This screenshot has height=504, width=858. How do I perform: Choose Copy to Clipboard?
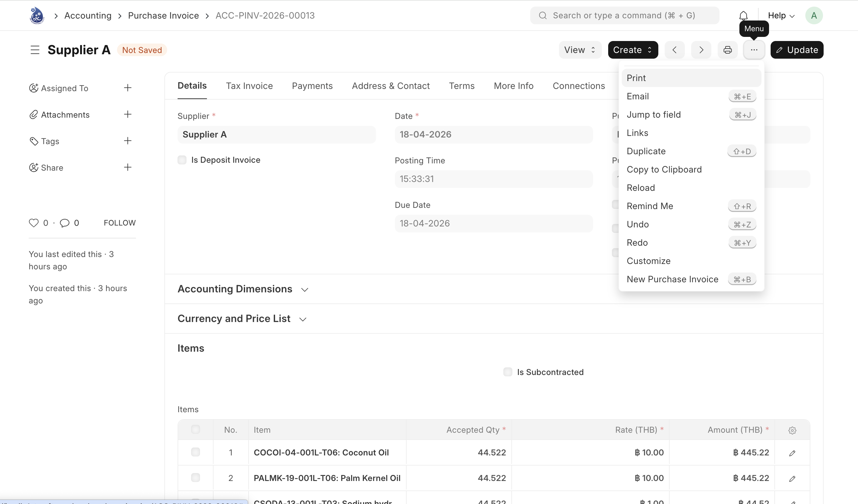coord(691,170)
